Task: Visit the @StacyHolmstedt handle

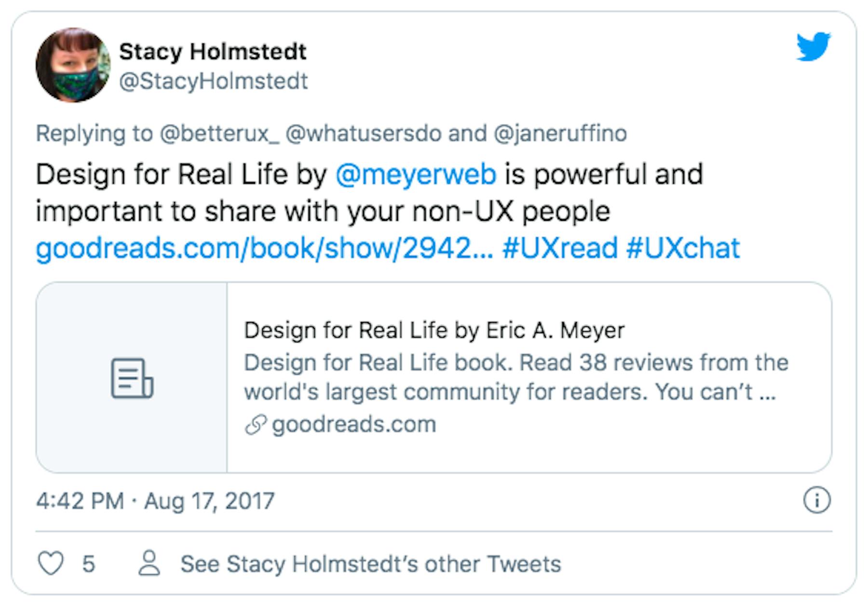Action: coord(213,81)
